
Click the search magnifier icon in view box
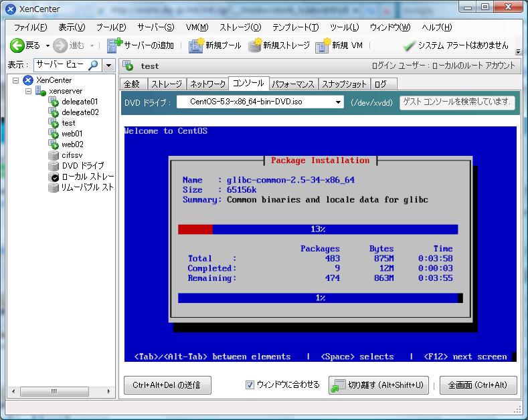pos(93,65)
